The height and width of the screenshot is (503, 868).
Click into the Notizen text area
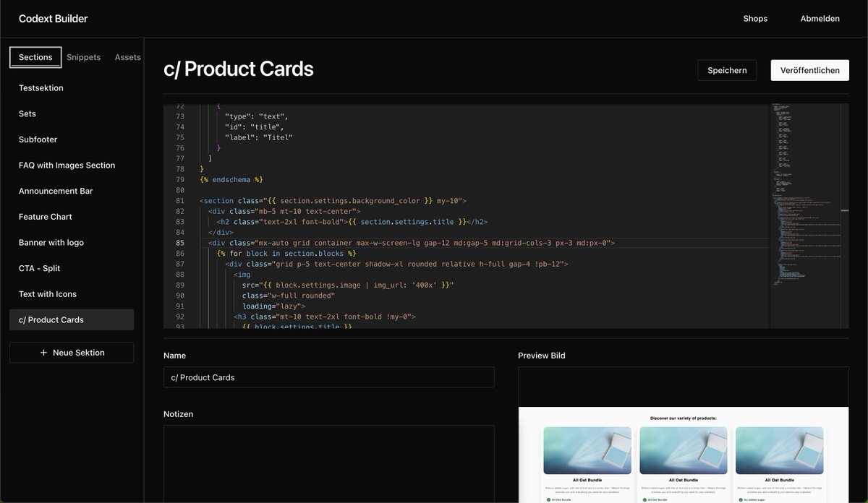point(329,464)
